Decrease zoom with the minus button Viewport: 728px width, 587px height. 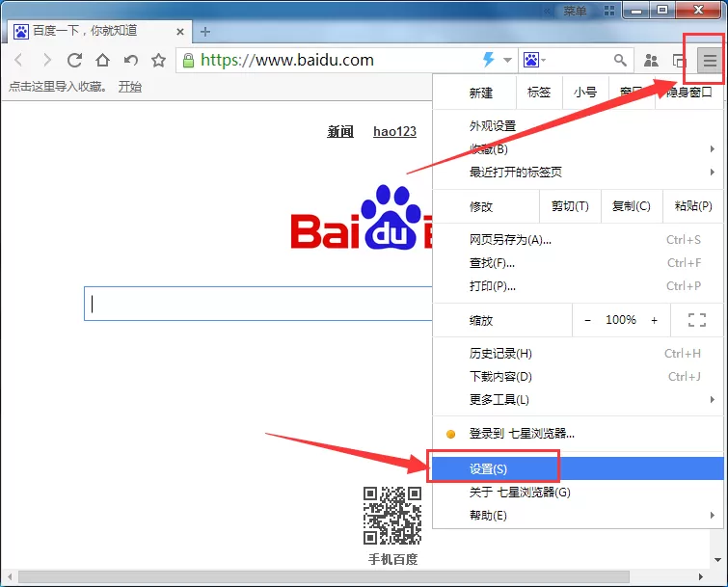[x=587, y=320]
